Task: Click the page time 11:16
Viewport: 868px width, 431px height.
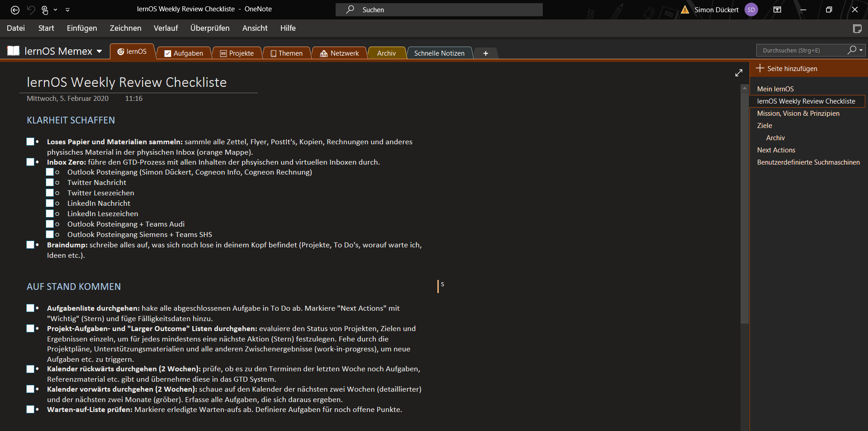Action: pos(134,99)
